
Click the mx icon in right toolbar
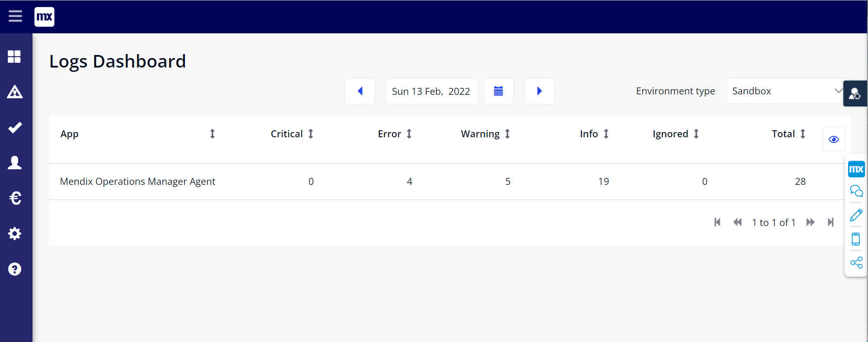coord(856,169)
